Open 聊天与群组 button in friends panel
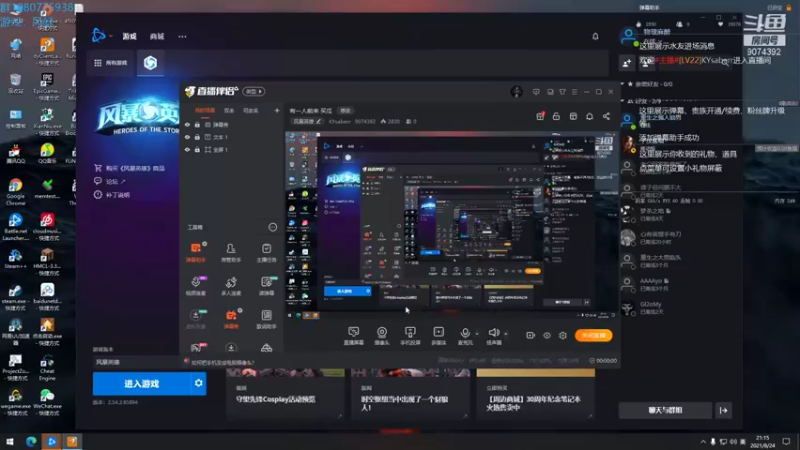Screen dimensions: 800x450 click(665, 410)
